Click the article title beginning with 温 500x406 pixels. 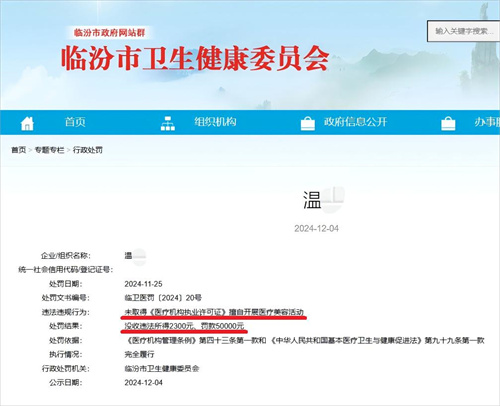coord(323,200)
